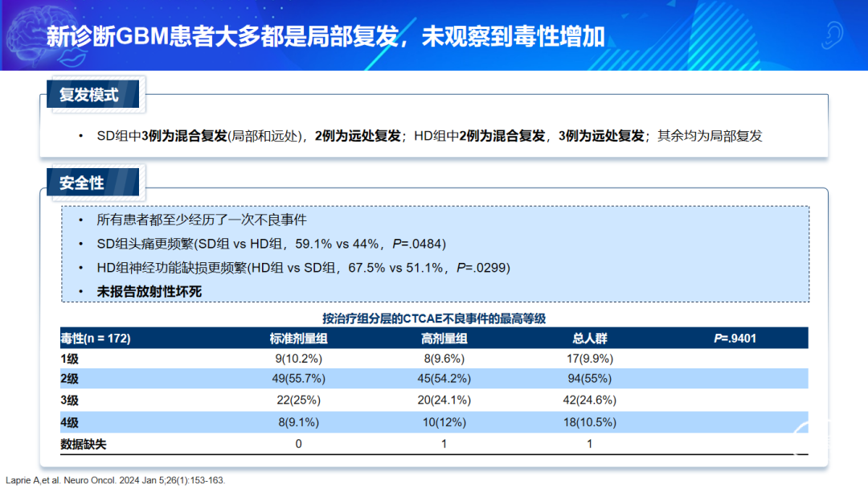The width and height of the screenshot is (868, 489).
Task: Click the header cell 毒性(n = 172)
Action: (96, 339)
